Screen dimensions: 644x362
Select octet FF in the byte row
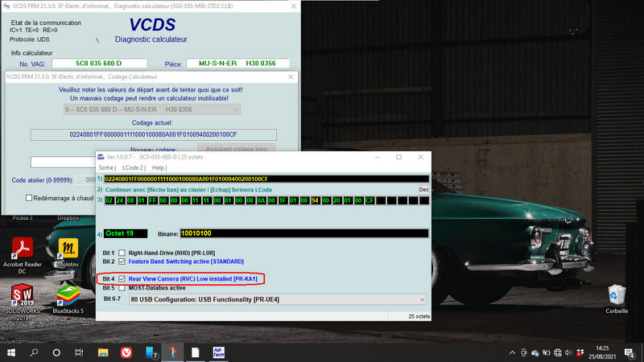152,200
